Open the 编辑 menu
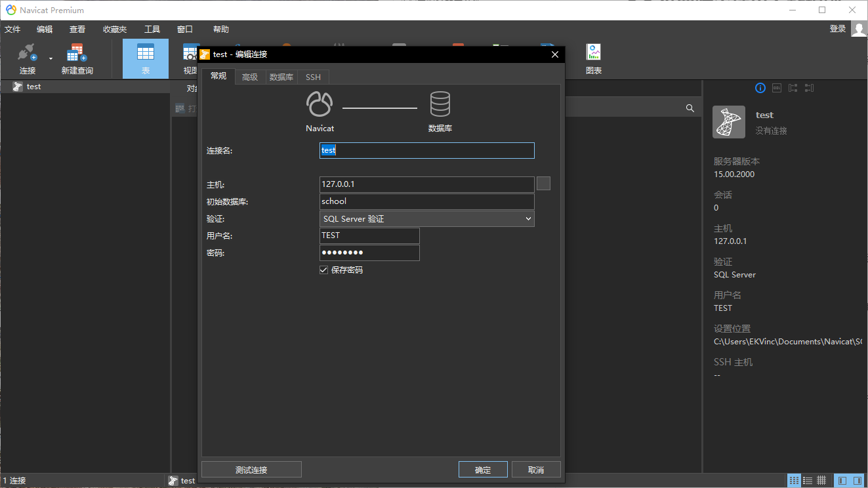868x488 pixels. [45, 30]
